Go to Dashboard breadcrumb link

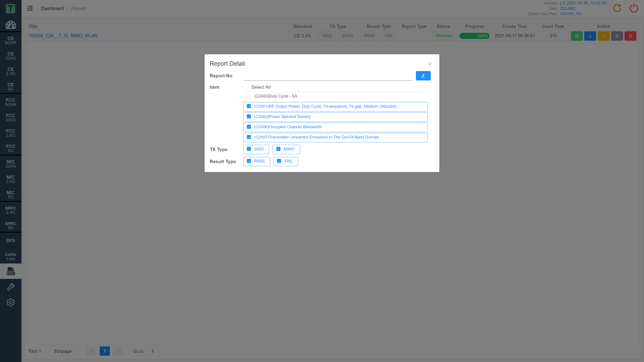click(x=52, y=8)
